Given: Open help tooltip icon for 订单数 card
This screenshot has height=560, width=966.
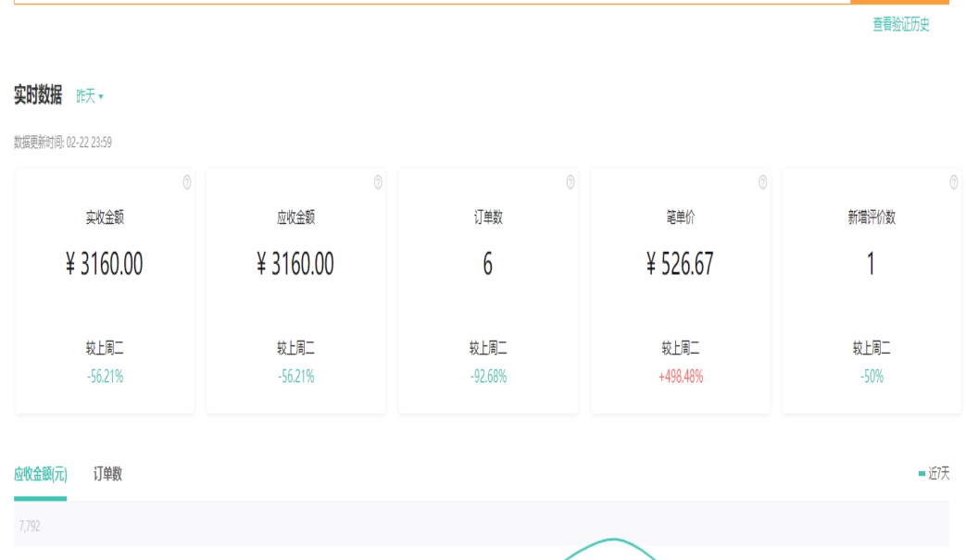Looking at the screenshot, I should (571, 182).
